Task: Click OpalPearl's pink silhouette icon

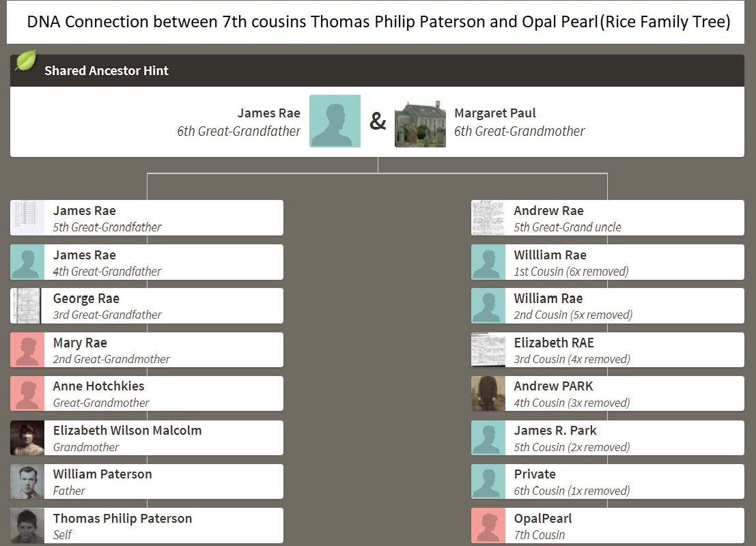Action: click(488, 526)
